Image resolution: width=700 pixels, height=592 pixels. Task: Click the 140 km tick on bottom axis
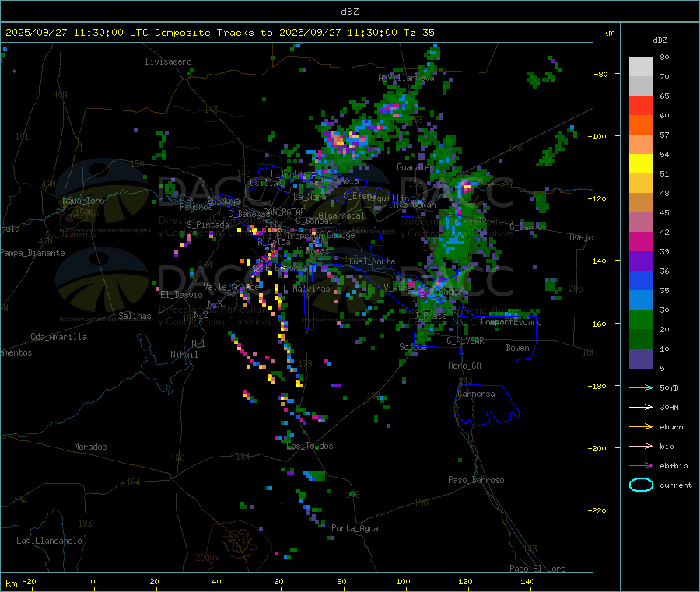[x=527, y=581]
